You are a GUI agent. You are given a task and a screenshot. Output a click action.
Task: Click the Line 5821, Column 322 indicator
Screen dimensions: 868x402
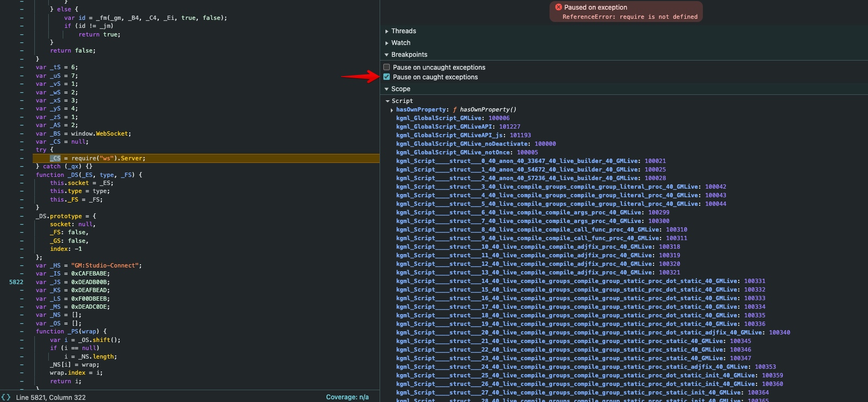click(x=51, y=397)
